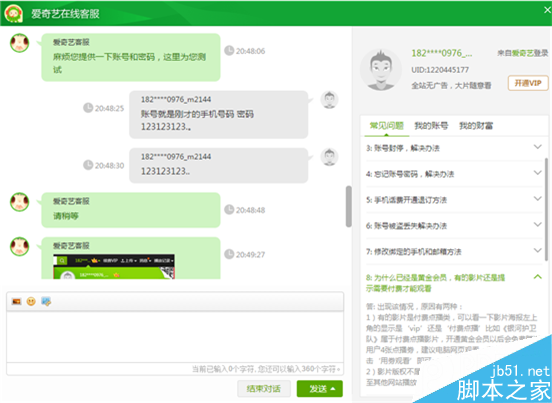Click the answer text 答: 出现该情况，原因有两种

(414, 307)
